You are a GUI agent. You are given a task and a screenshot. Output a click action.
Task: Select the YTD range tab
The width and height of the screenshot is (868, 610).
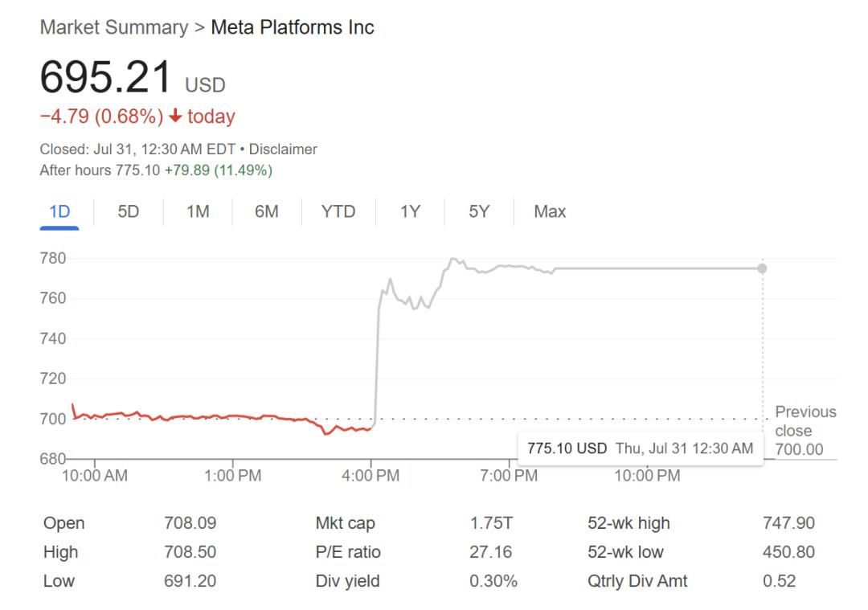[338, 212]
